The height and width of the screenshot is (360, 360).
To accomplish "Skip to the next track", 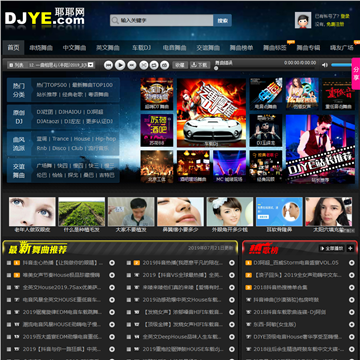I will [132, 65].
